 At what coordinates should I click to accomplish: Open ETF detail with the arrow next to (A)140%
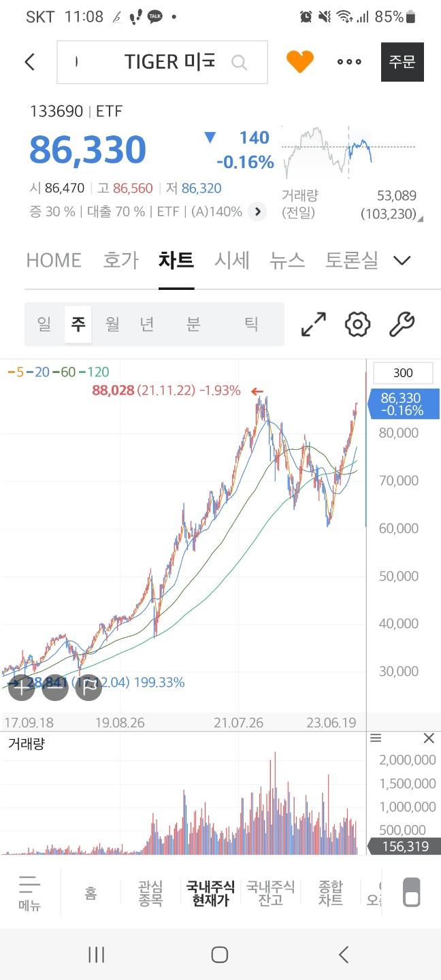click(x=257, y=212)
